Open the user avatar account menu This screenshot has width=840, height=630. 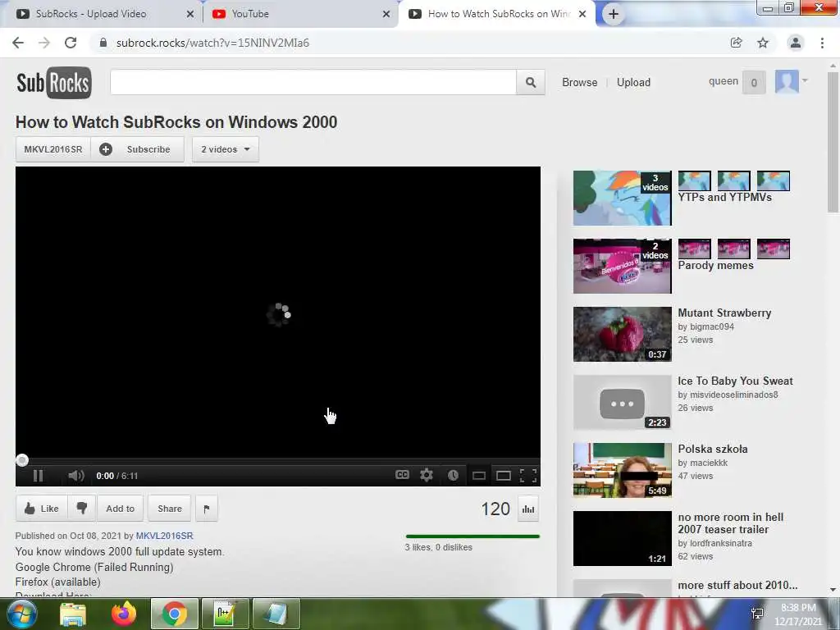(x=791, y=82)
